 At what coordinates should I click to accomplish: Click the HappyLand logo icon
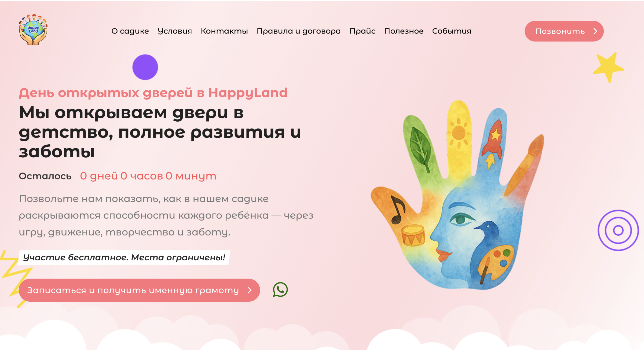pyautogui.click(x=33, y=30)
